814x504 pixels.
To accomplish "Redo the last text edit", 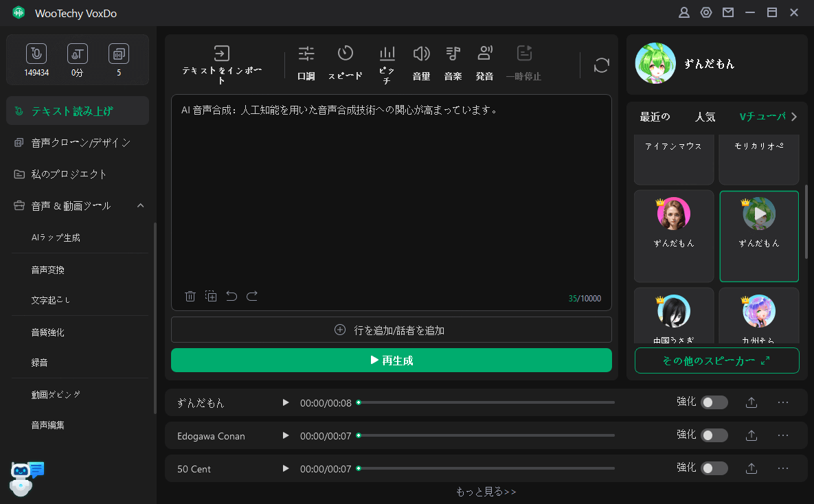I will tap(252, 297).
